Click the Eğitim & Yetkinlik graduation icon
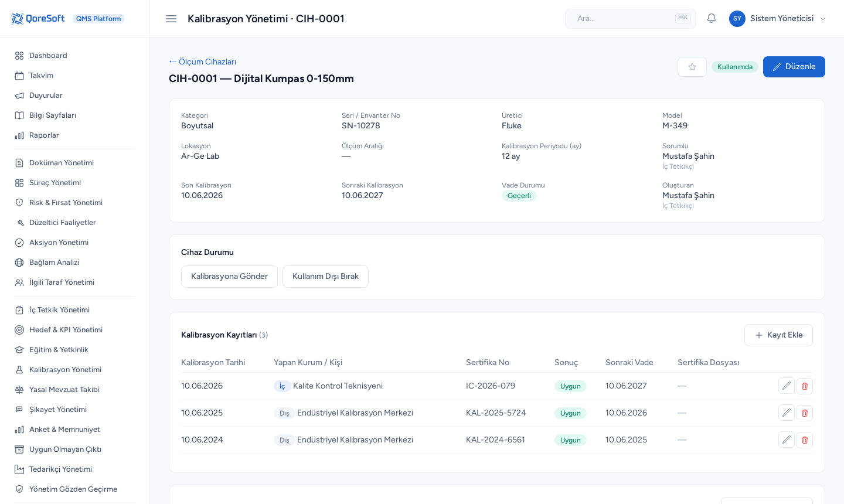Screen dimensions: 844x504 pyautogui.click(x=19, y=350)
